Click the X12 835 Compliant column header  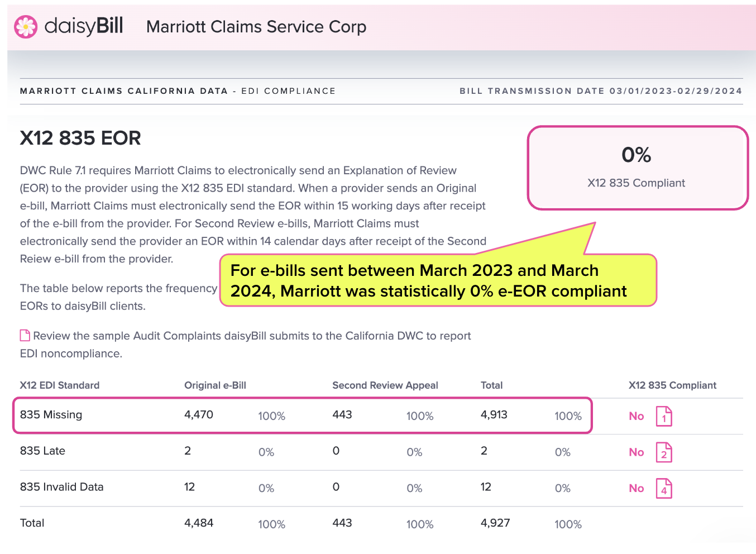pyautogui.click(x=672, y=385)
